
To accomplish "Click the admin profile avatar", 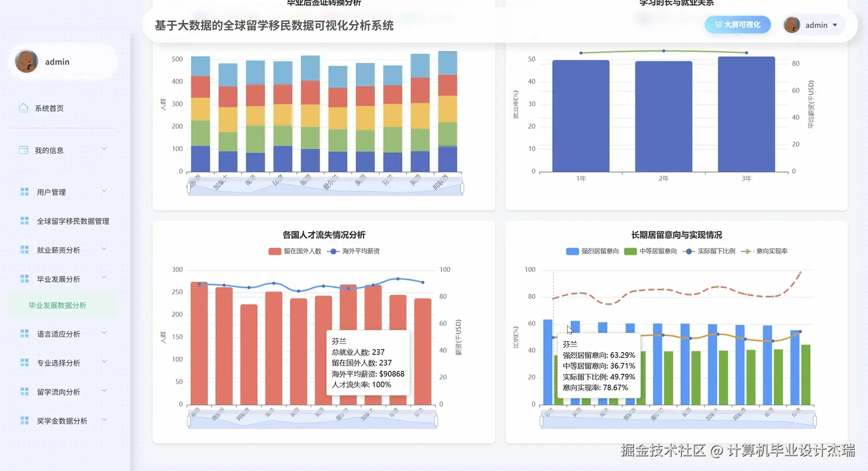I will coord(792,25).
